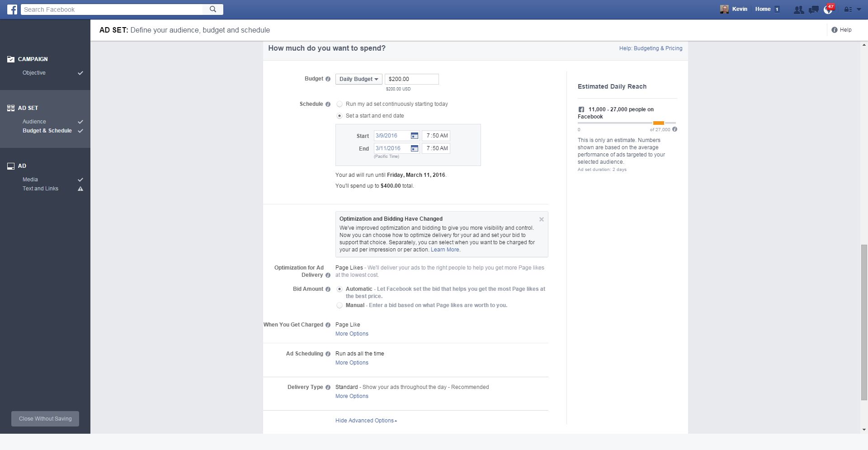Open Kevin's profile name link
Screen dimensions: 868x450
click(x=740, y=9)
